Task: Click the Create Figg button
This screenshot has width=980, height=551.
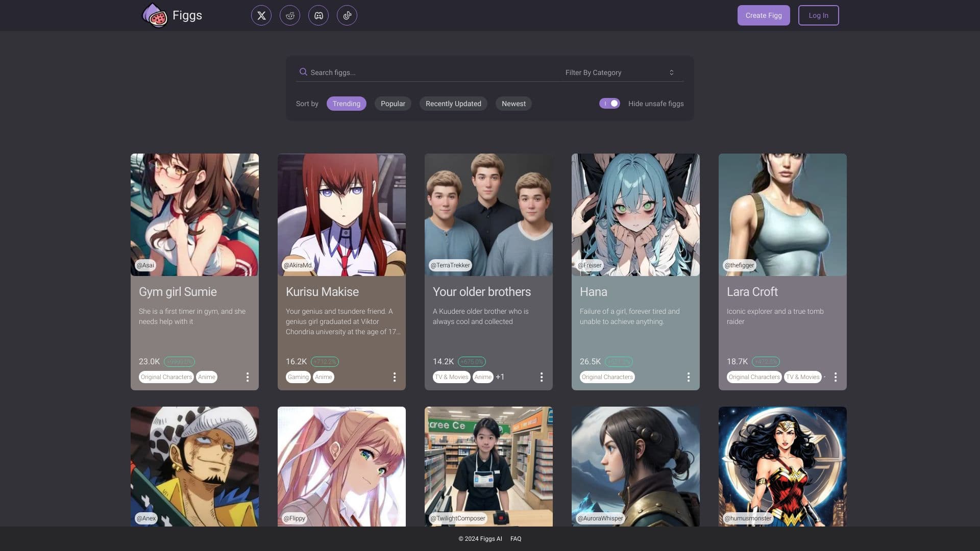Action: 763,15
